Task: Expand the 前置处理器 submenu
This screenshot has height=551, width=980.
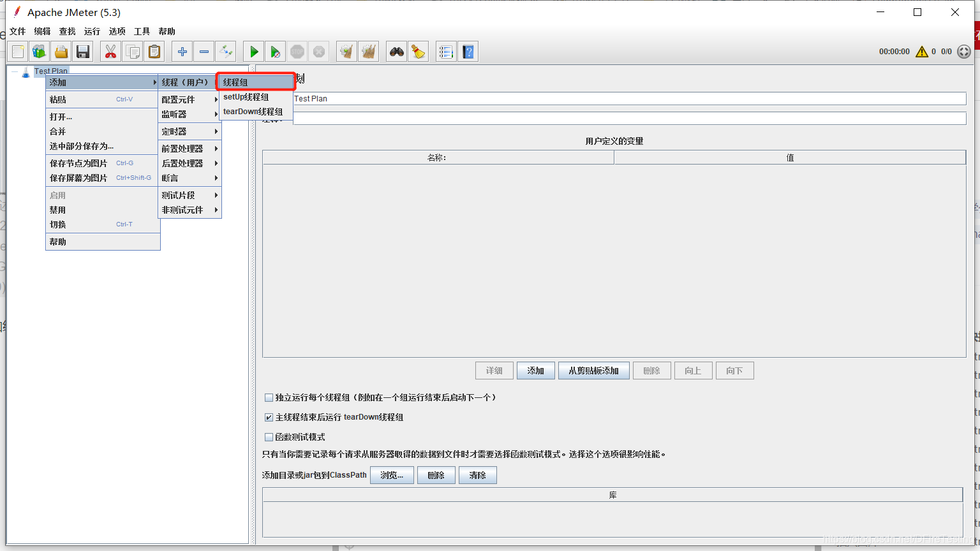Action: click(189, 149)
